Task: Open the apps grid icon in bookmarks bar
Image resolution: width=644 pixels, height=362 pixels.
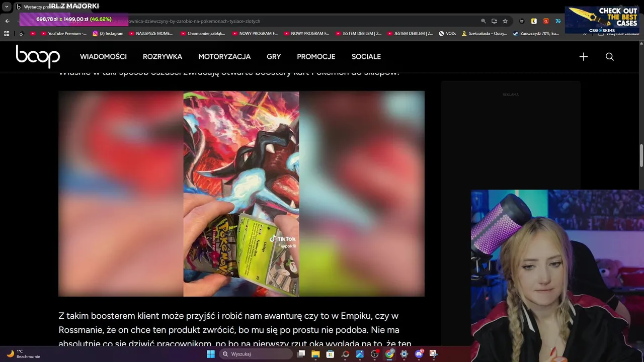Action: (x=7, y=34)
